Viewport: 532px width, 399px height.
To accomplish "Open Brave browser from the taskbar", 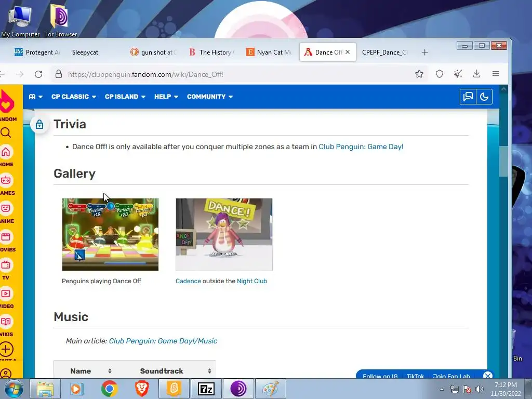I will tap(142, 389).
